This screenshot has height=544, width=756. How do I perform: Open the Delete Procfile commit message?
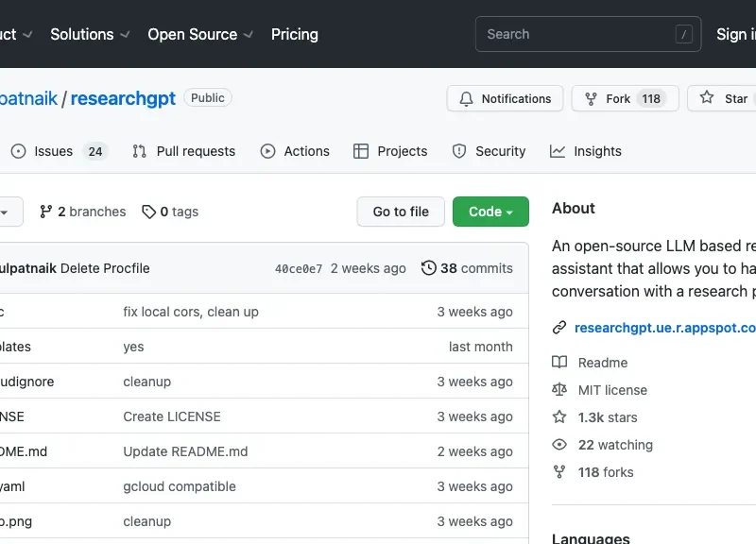[x=105, y=268]
